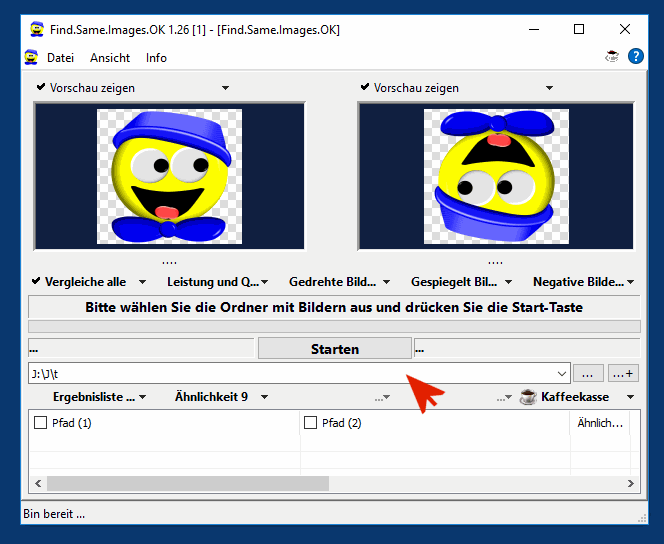Expand right preview dropdown arrow
664x544 pixels.
click(x=549, y=88)
